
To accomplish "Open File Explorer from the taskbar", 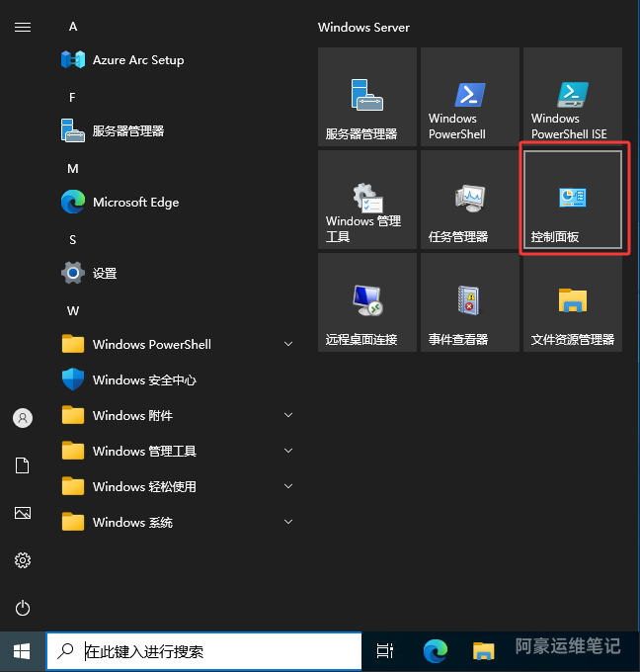I will [484, 651].
